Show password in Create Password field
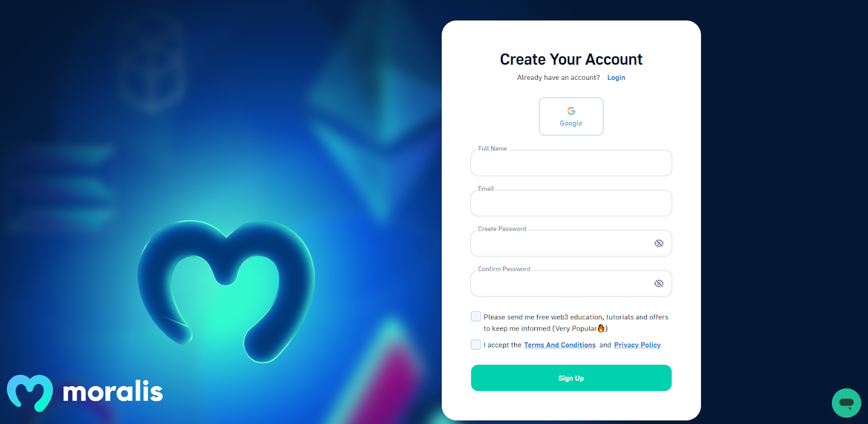Viewport: 868px width, 424px height. [659, 243]
